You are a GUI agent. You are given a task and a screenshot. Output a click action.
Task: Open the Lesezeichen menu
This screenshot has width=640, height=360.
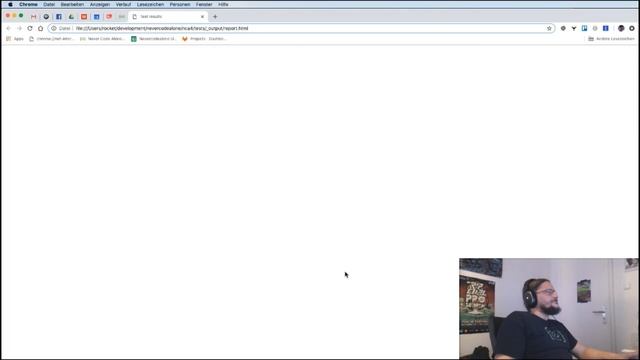pos(150,4)
